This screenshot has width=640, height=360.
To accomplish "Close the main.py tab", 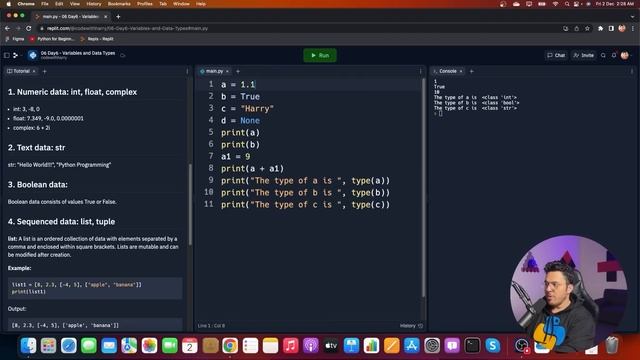I will (x=227, y=71).
